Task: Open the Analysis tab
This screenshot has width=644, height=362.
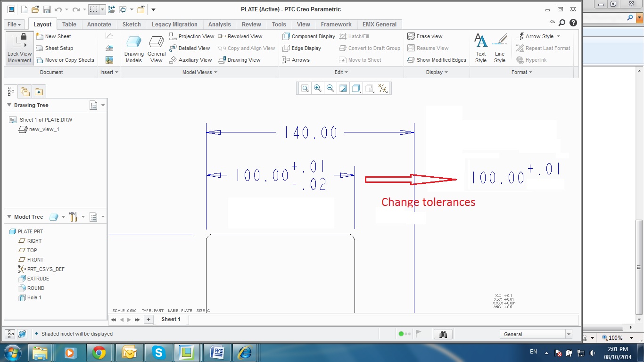Action: click(x=220, y=25)
